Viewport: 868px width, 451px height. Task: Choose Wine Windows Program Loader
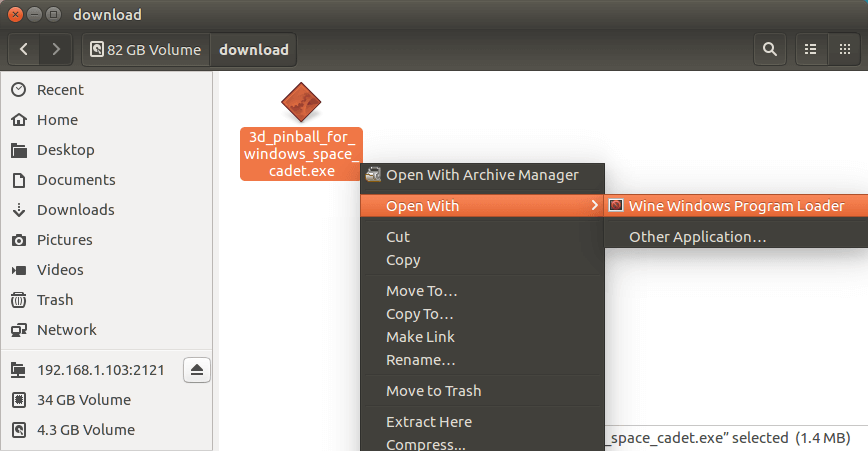pyautogui.click(x=736, y=206)
